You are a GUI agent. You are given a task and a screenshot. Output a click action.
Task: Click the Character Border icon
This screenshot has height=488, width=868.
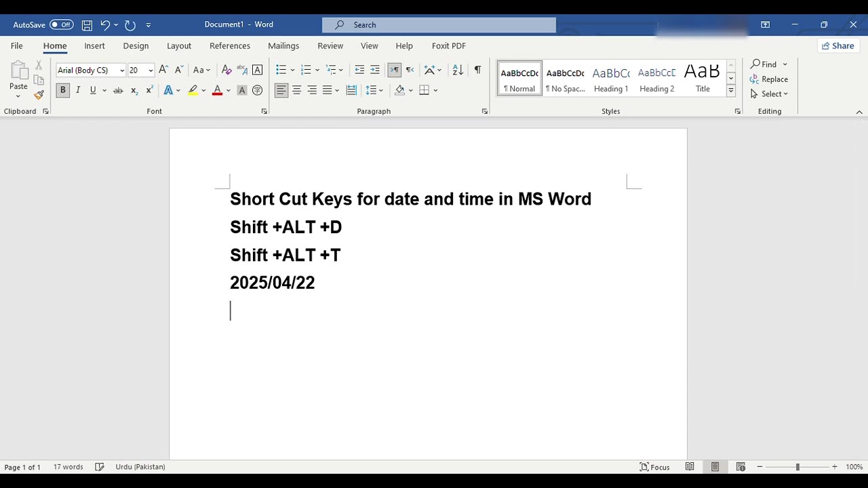point(257,70)
